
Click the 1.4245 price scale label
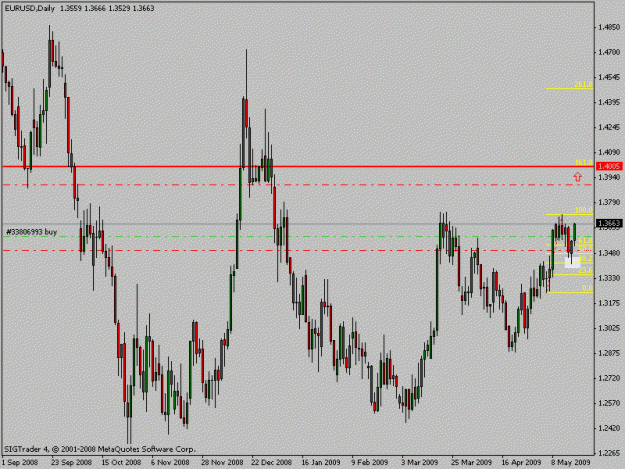[609, 128]
